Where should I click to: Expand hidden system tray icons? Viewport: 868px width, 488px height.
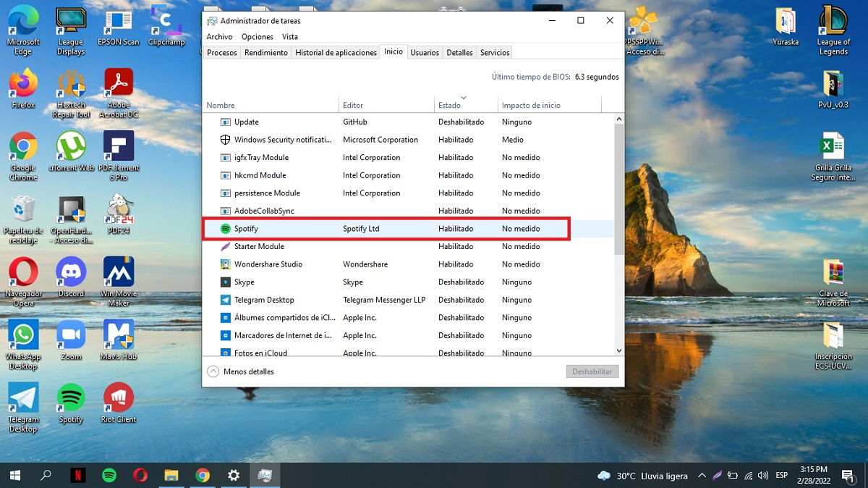pyautogui.click(x=701, y=476)
